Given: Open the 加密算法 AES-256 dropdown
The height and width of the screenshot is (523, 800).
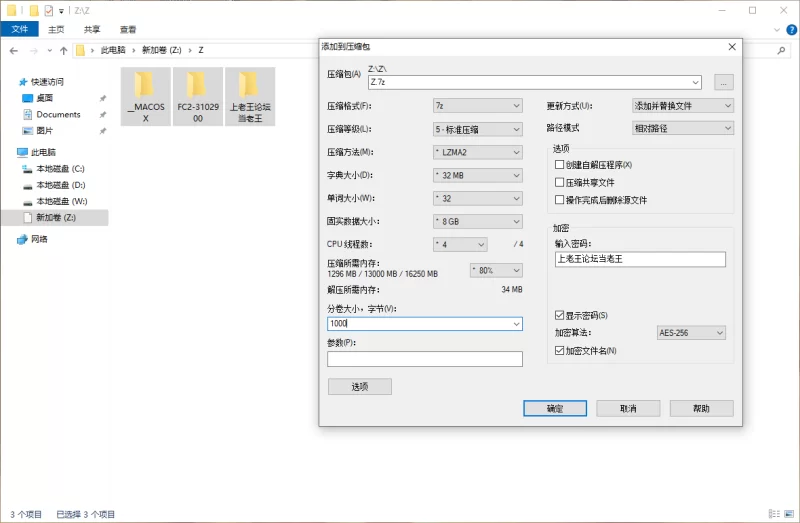Looking at the screenshot, I should [691, 333].
